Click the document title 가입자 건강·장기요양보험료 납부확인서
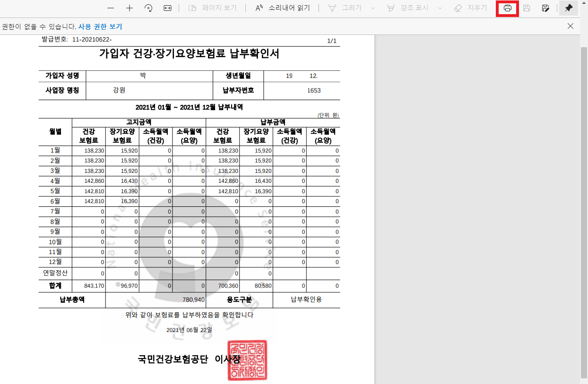588x384 pixels. pos(189,53)
